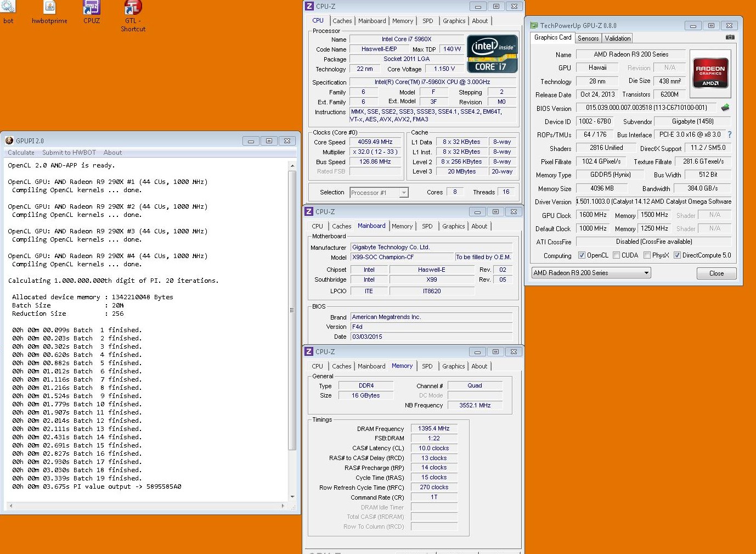Click the X99-SOC Champion-CF model field
The image size is (756, 554).
pos(402,257)
